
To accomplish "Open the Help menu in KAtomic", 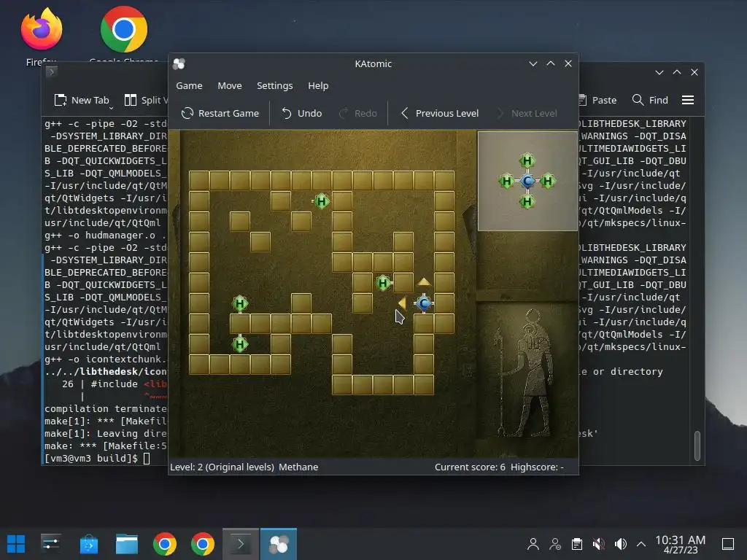I will click(318, 86).
